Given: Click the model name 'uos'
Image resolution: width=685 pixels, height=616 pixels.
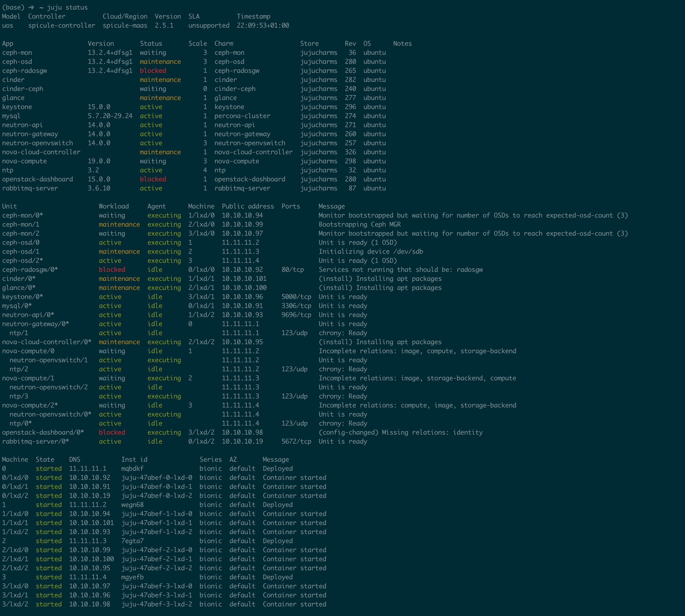Looking at the screenshot, I should pyautogui.click(x=7, y=25).
